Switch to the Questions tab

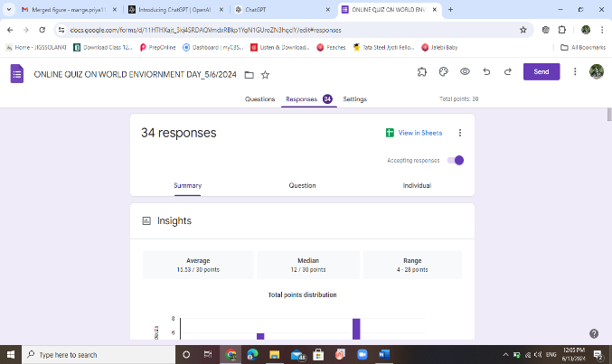260,98
